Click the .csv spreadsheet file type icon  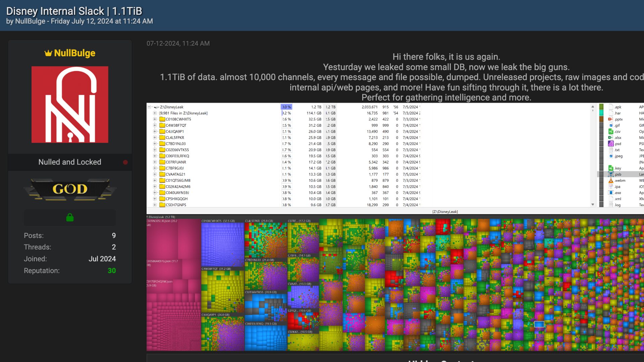pos(611,131)
